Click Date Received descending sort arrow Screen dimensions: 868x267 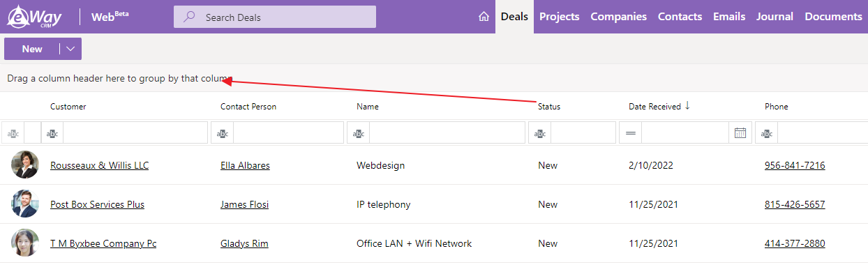[687, 106]
